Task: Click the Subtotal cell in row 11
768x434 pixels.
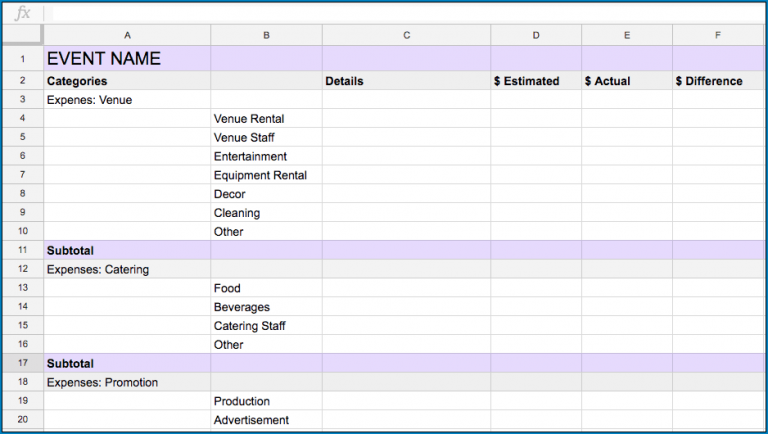Action: tap(127, 250)
